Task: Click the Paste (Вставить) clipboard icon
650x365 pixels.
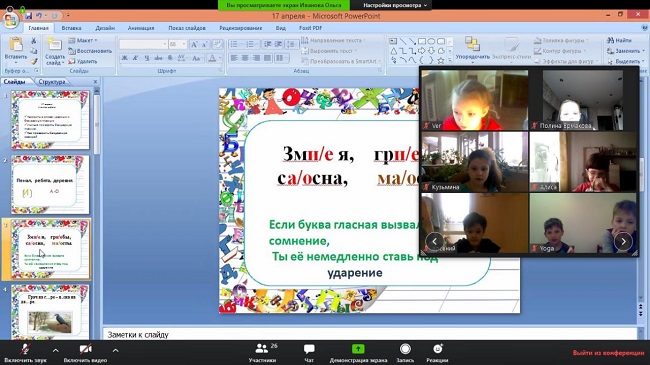Action: pos(16,45)
